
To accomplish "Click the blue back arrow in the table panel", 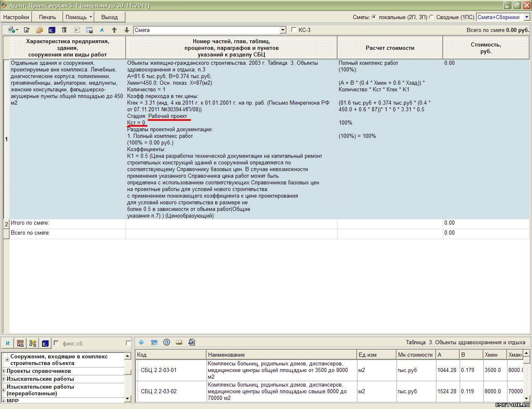I will 141,343.
